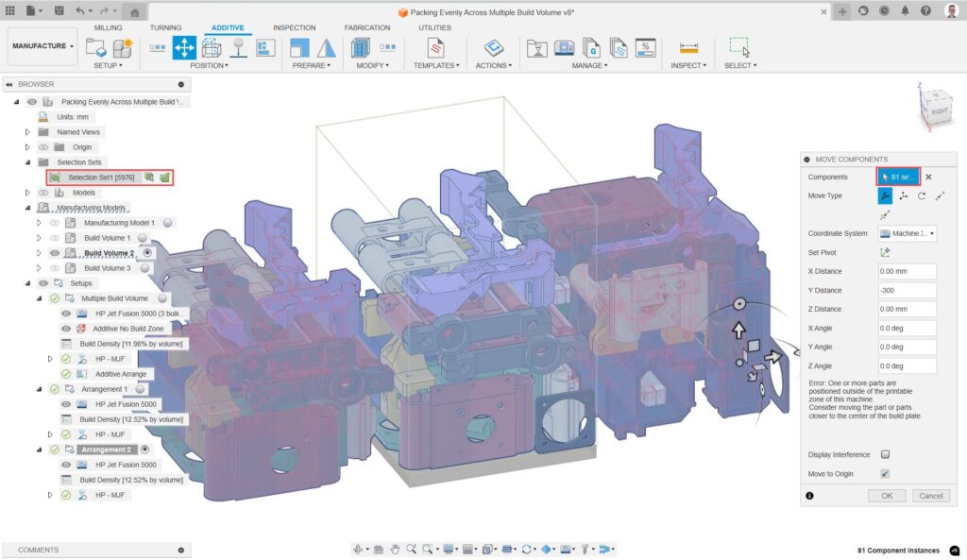Screen dimensions: 967x560
Task: Select the Move Components tool icon
Action: coord(184,47)
